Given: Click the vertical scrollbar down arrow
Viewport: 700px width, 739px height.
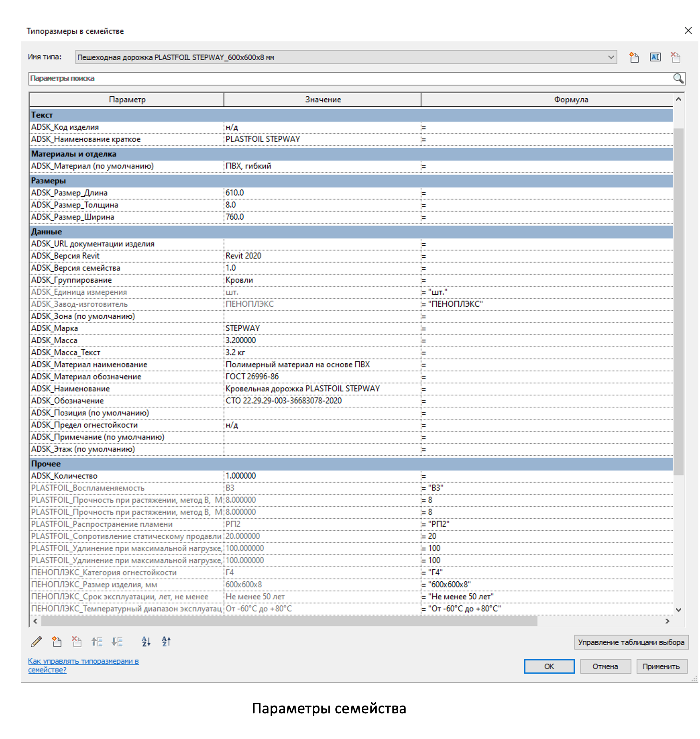Looking at the screenshot, I should 679,610.
